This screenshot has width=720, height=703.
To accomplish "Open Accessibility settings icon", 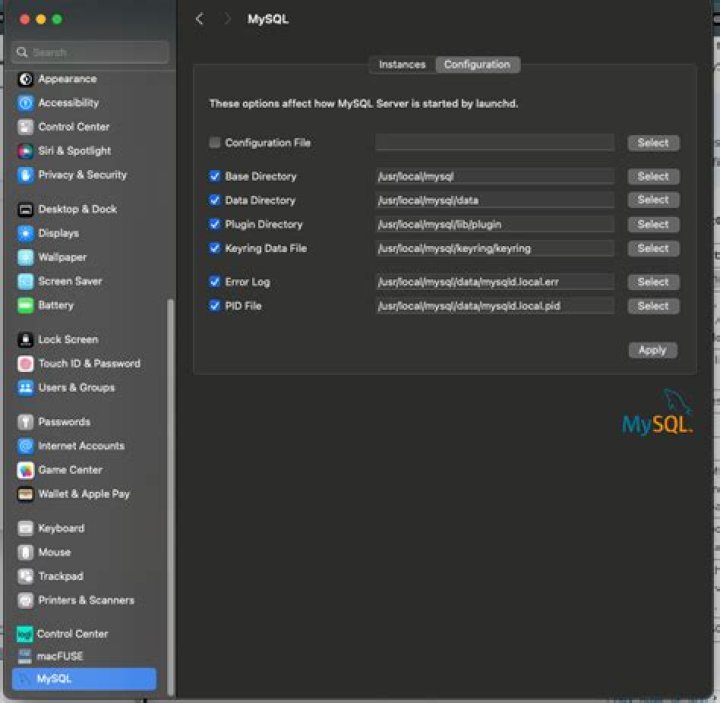I will click(x=26, y=103).
